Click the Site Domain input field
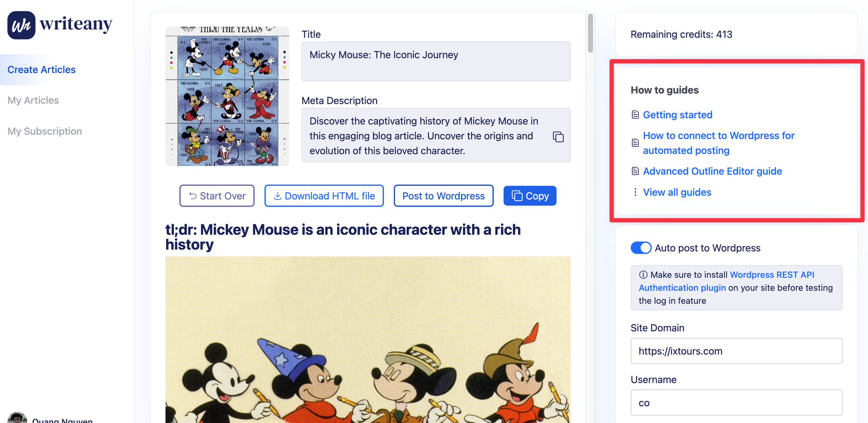868x423 pixels. tap(736, 351)
